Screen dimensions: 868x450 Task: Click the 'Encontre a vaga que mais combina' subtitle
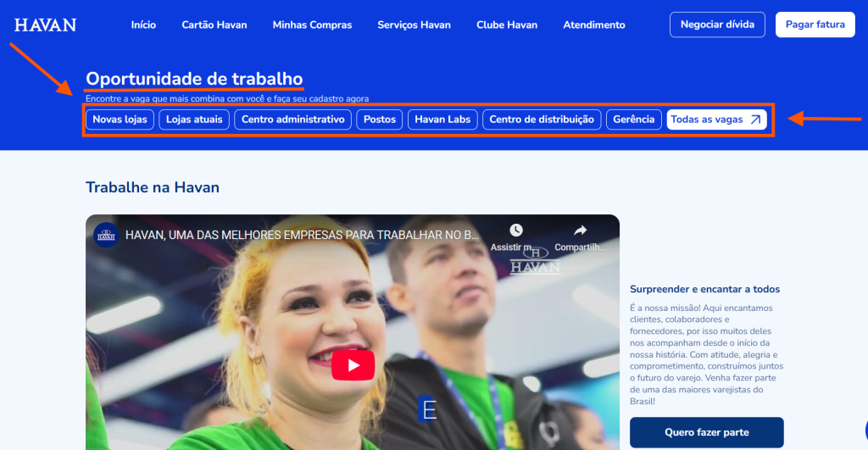(227, 98)
